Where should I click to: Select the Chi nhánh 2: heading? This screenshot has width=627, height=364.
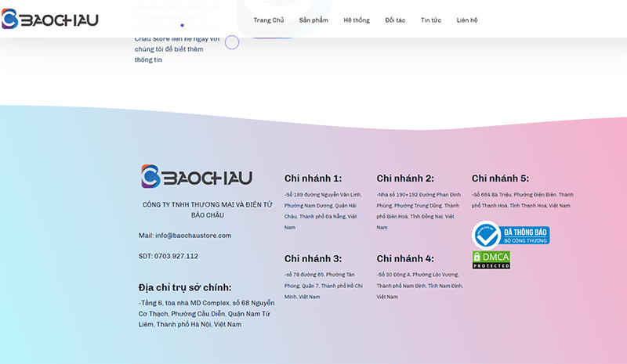405,178
